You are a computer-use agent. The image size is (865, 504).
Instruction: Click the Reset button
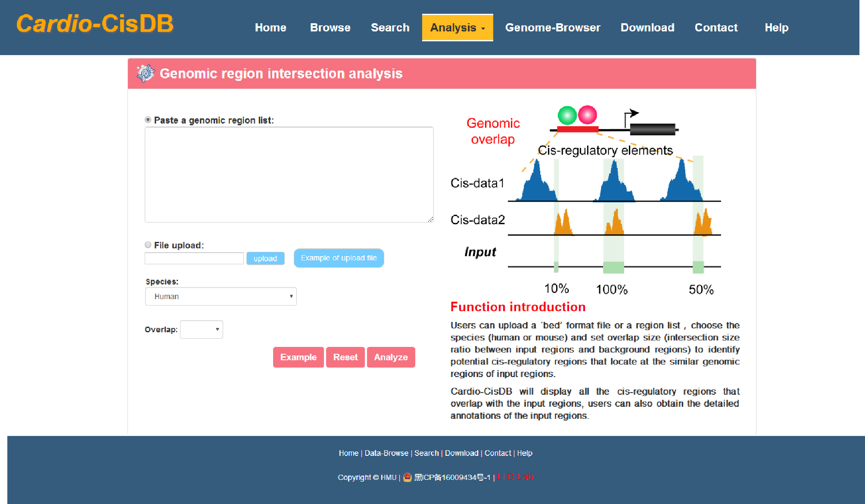(x=345, y=357)
